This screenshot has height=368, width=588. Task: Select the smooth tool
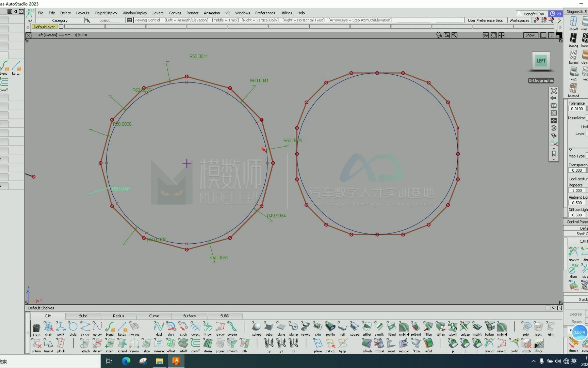232,346
